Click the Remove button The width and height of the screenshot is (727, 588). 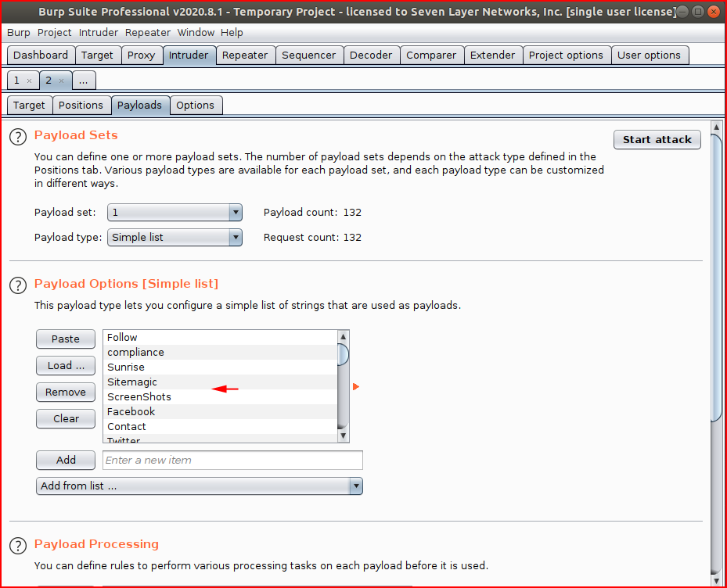[x=66, y=392]
